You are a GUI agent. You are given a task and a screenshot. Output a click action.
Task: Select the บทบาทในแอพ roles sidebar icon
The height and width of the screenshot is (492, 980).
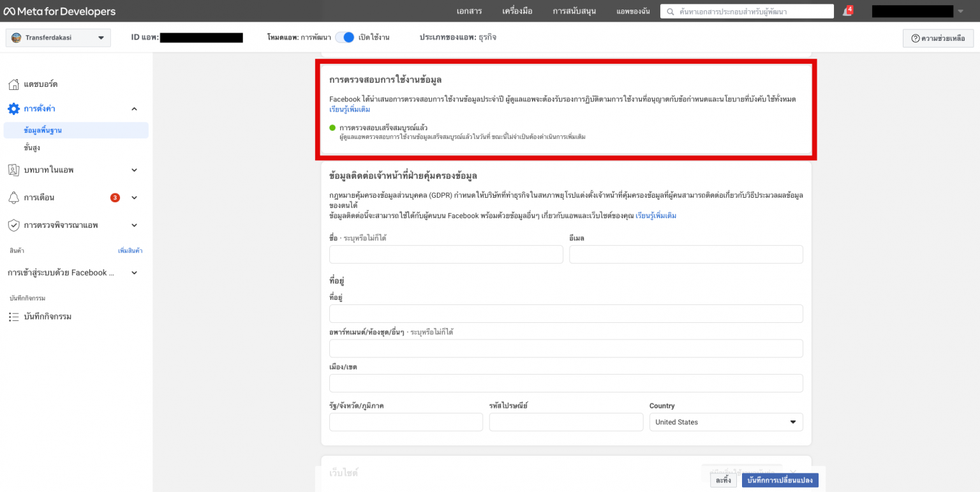coord(13,170)
